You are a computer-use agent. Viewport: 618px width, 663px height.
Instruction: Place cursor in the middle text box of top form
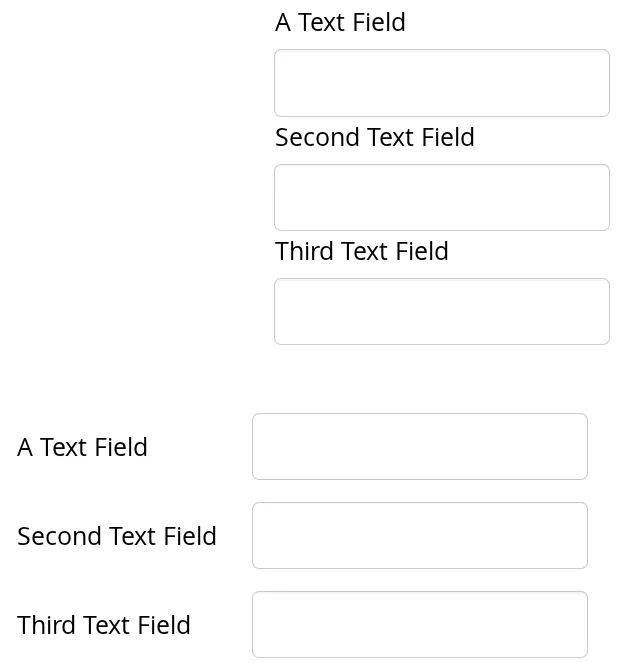(441, 198)
